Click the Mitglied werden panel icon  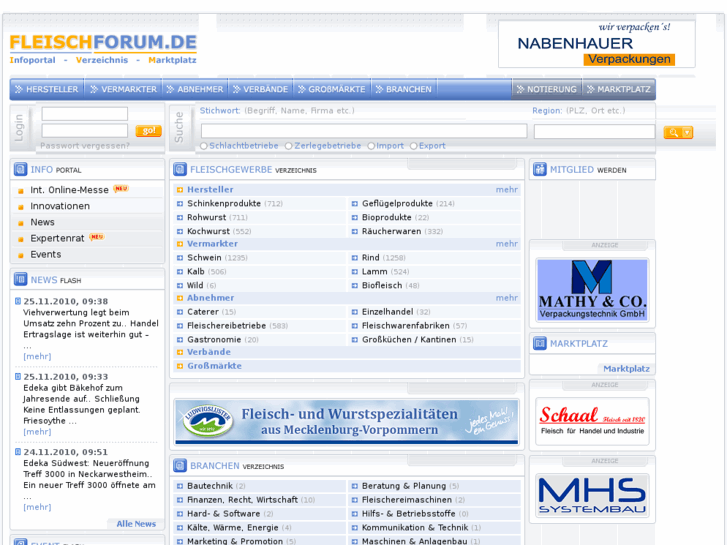pyautogui.click(x=540, y=169)
